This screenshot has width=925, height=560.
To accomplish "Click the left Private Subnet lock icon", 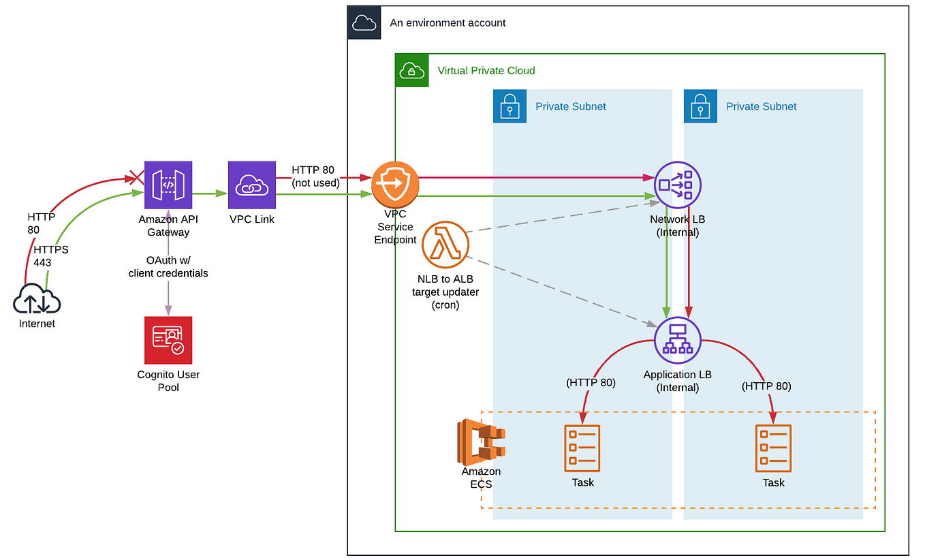I will click(509, 106).
